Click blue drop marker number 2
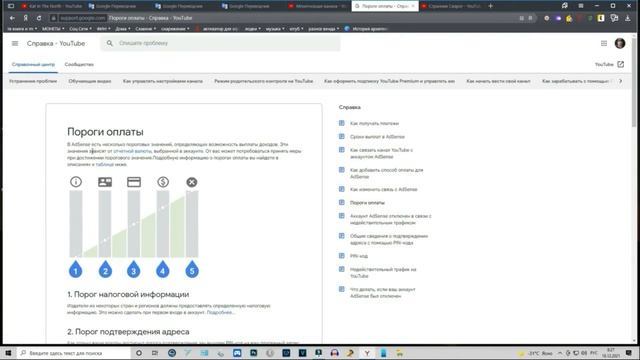This screenshot has height=360, width=640. coord(105,269)
